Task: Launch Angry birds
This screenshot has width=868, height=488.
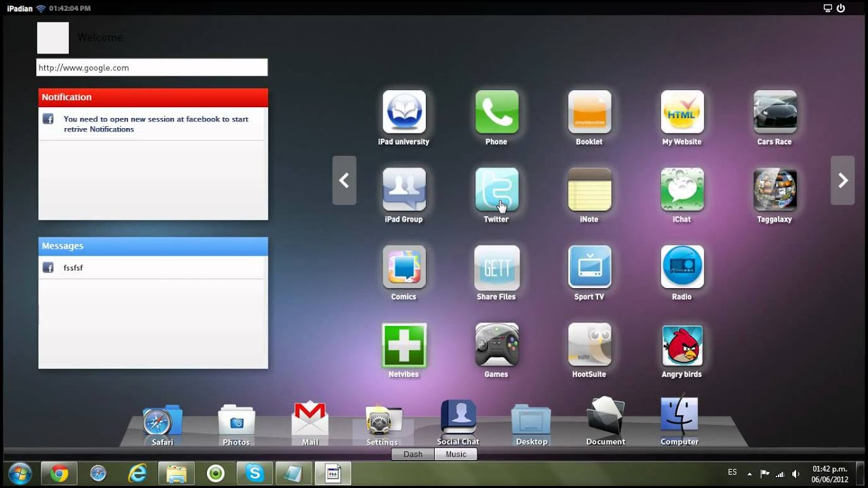Action: coord(682,344)
